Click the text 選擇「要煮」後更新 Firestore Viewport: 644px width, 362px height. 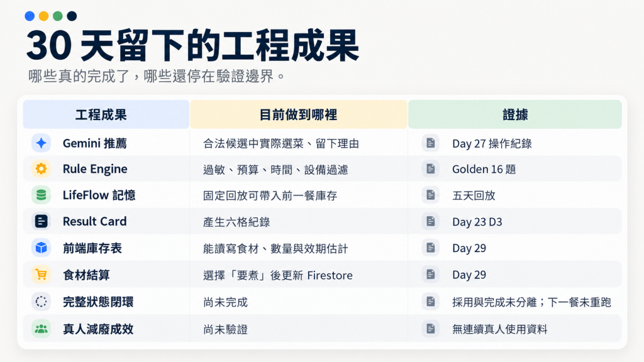pyautogui.click(x=277, y=275)
